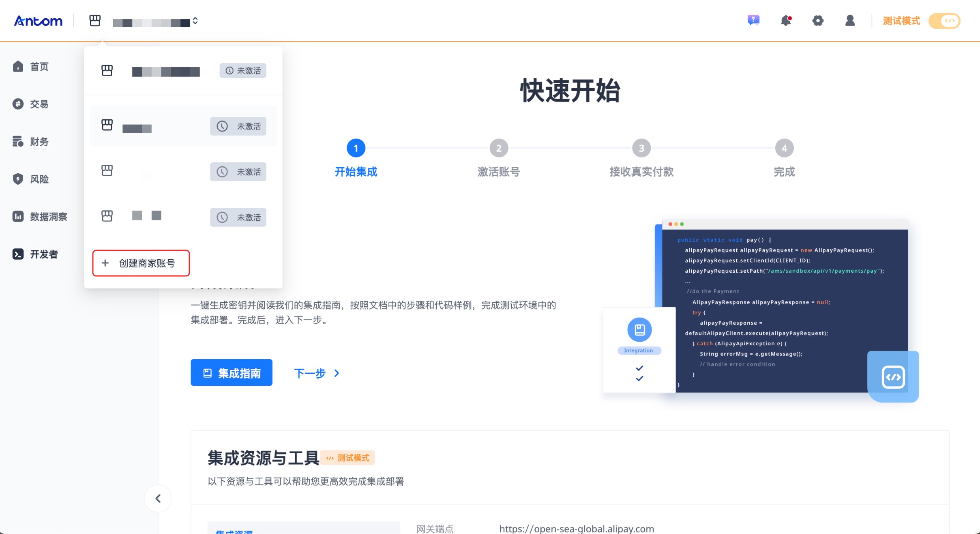The width and height of the screenshot is (980, 534).
Task: Open 数据洞察 insights icon
Action: [18, 216]
